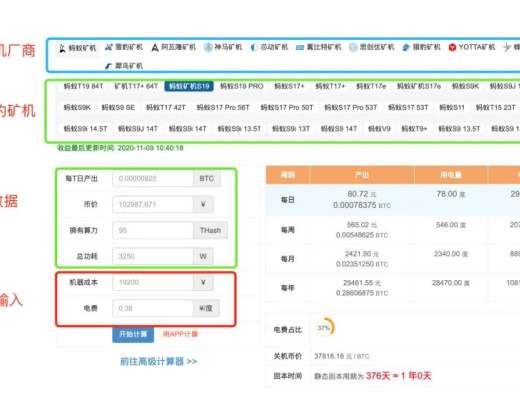Select the 蚂蚁S17 Pro 56T model
The image size is (520, 400).
223,108
